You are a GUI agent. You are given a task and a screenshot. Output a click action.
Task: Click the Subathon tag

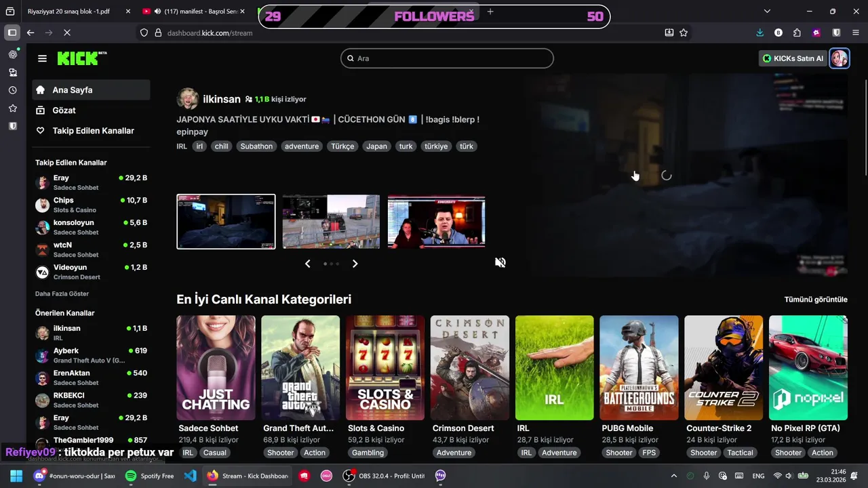[x=256, y=146]
